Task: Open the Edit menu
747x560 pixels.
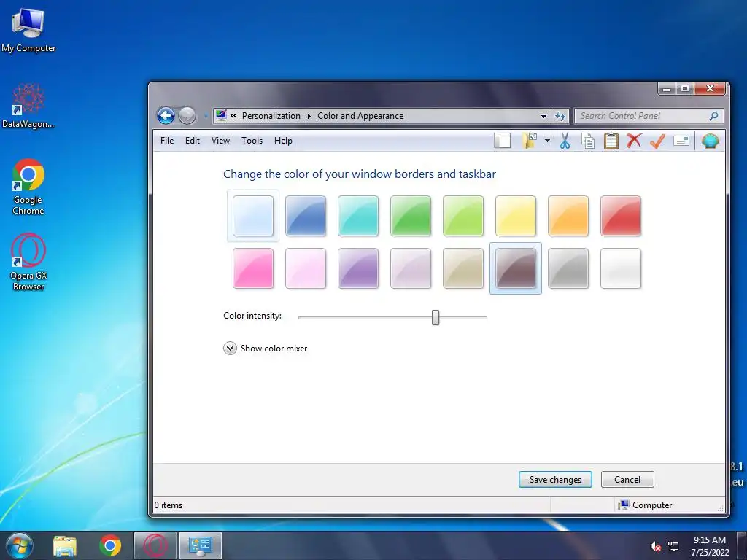Action: click(x=193, y=141)
